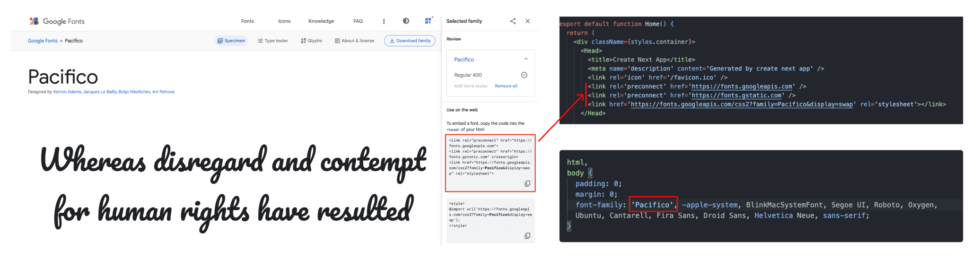Click Remove all styles
The width and height of the screenshot is (980, 260).
point(506,86)
